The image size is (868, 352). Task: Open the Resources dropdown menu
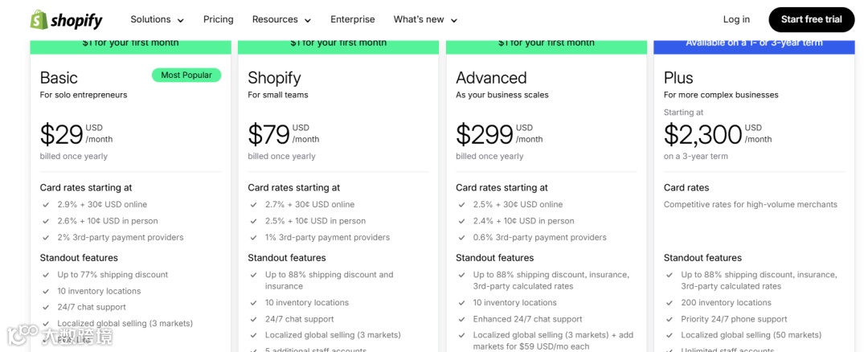[x=280, y=19]
